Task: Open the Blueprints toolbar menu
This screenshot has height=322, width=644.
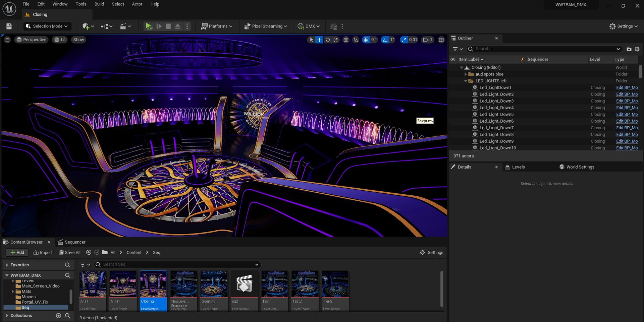Action: tap(107, 26)
